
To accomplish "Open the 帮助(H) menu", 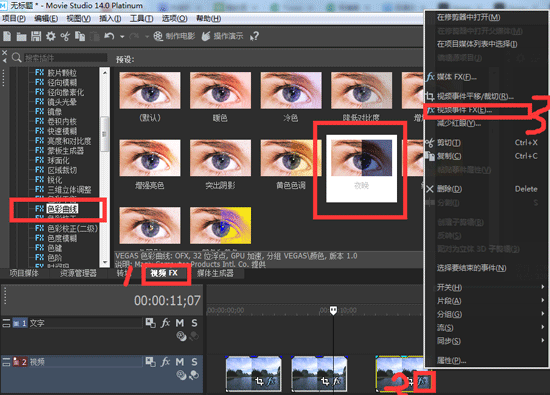I will (208, 18).
